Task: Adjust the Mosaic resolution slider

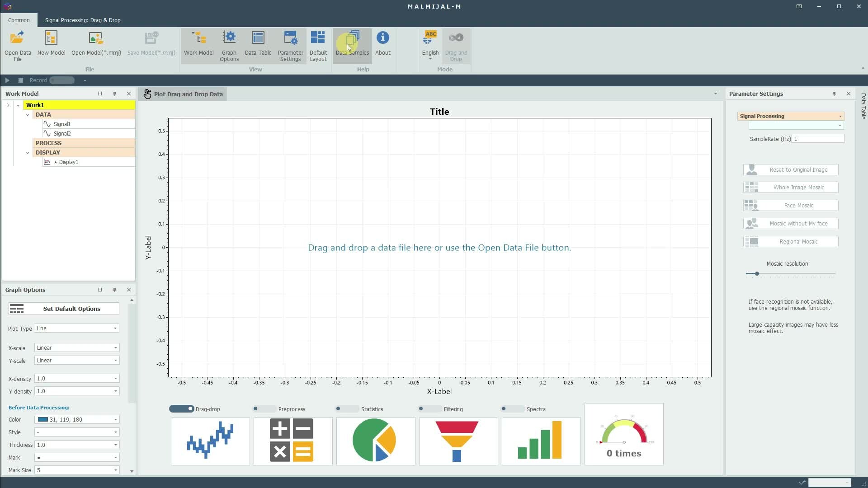Action: pos(757,274)
